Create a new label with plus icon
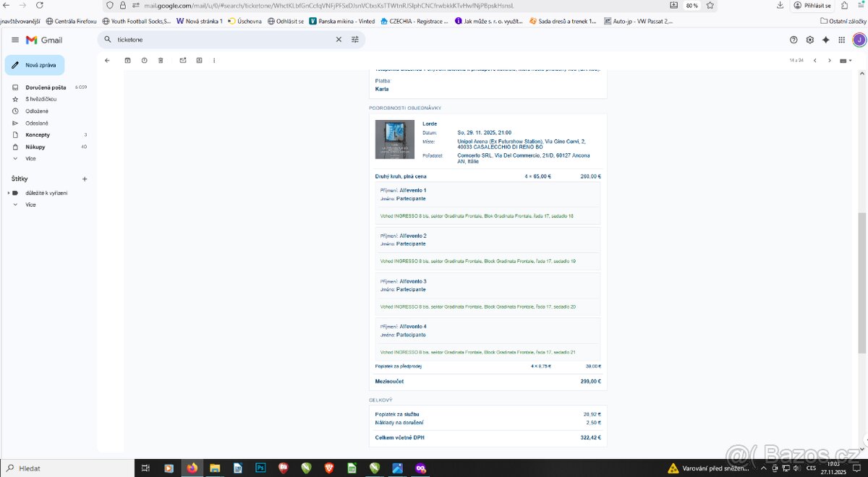 point(85,179)
